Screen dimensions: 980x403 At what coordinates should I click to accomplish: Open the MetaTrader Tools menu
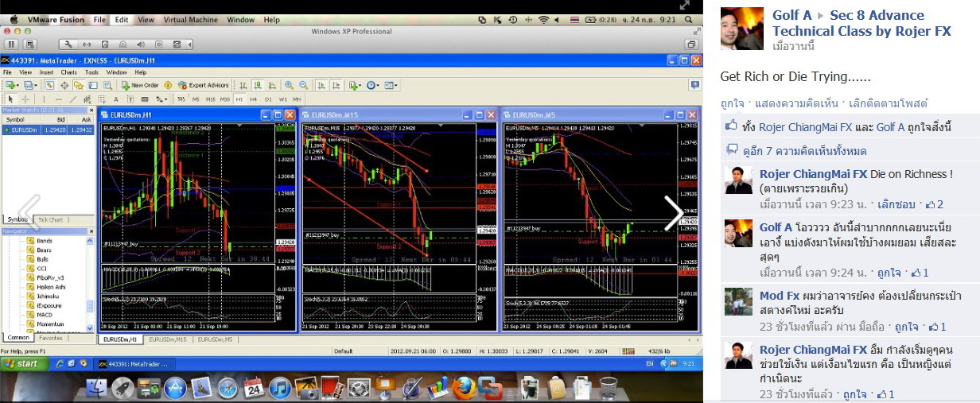click(x=91, y=72)
